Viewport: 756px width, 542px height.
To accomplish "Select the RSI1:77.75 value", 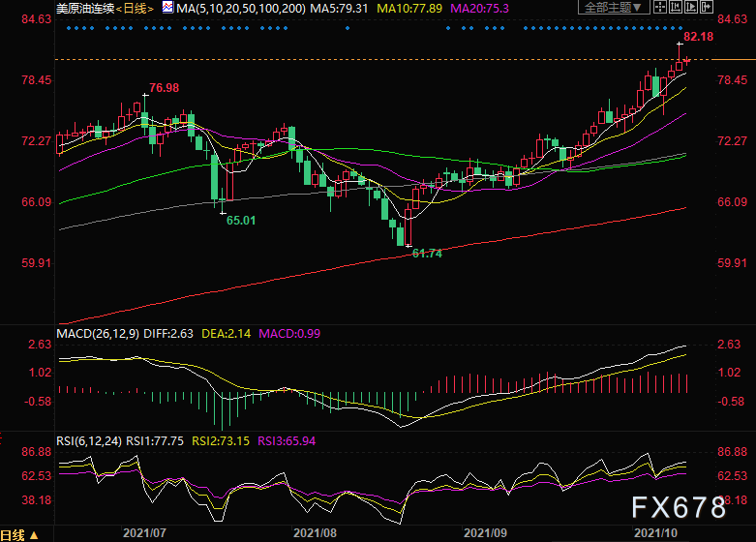I will point(155,441).
